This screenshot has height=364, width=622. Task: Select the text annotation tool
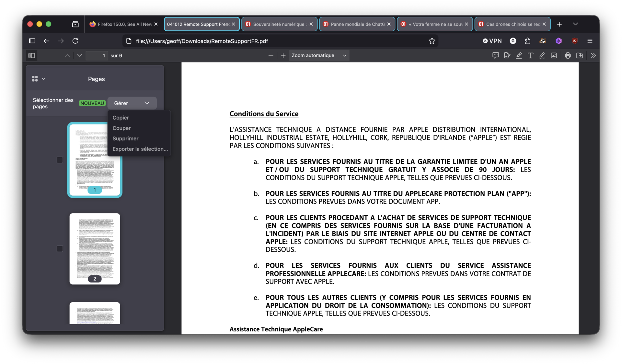(530, 55)
